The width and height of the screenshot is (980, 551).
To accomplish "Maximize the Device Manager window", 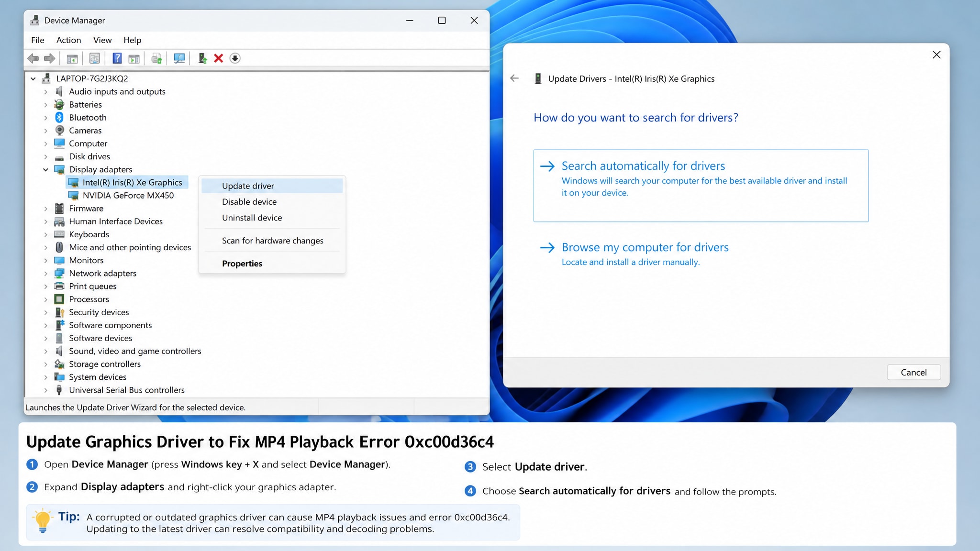I will (442, 20).
